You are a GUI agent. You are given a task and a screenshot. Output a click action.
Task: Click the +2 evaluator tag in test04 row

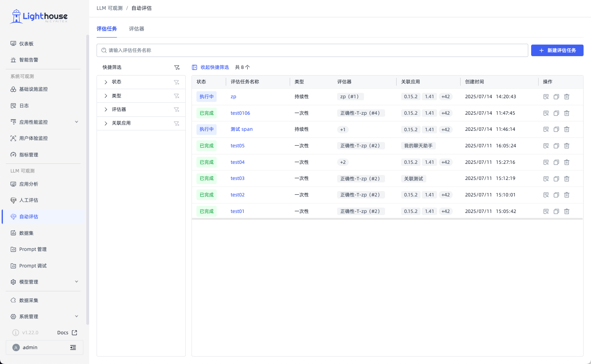coord(343,162)
